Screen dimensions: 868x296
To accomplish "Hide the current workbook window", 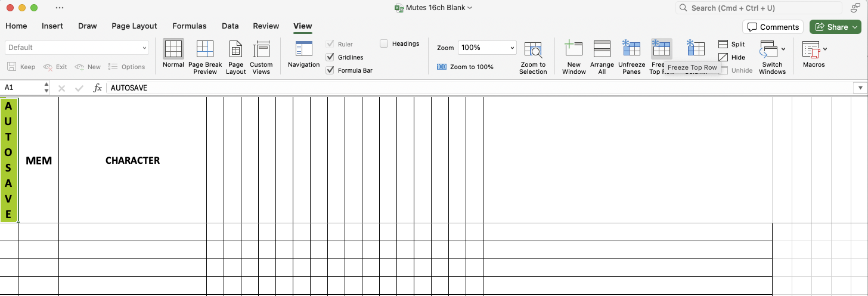I will point(732,57).
